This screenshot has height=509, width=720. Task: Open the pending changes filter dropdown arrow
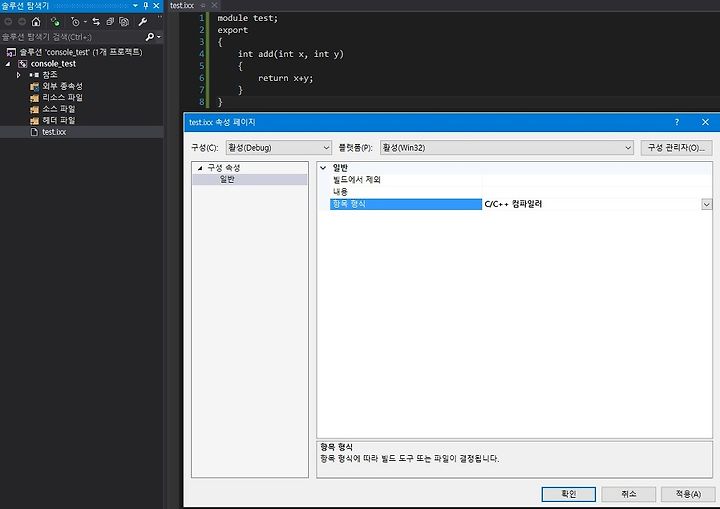(x=85, y=22)
